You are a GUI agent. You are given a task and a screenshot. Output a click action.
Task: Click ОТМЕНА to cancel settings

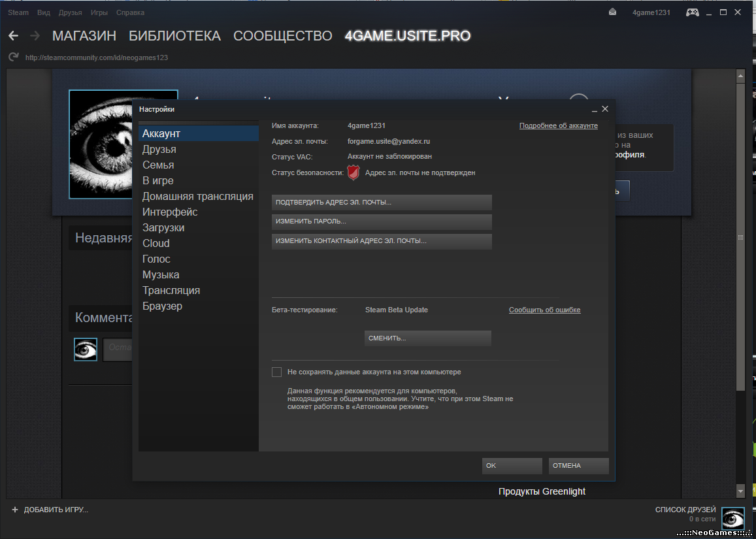tap(578, 466)
